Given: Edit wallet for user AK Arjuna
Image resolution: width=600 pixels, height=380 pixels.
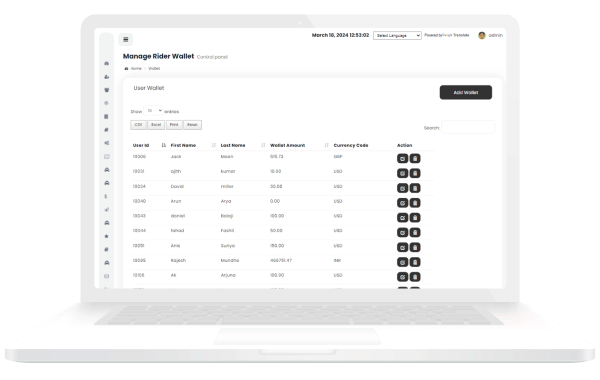Looking at the screenshot, I should coord(403,277).
